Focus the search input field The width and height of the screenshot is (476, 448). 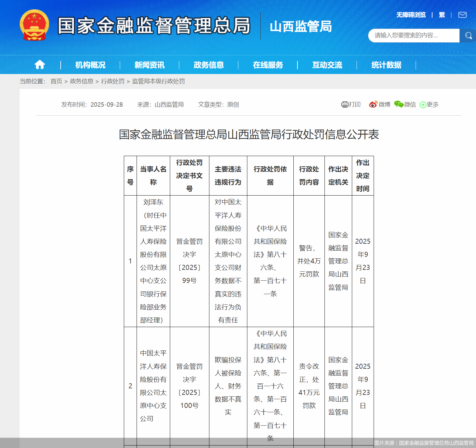coord(413,35)
